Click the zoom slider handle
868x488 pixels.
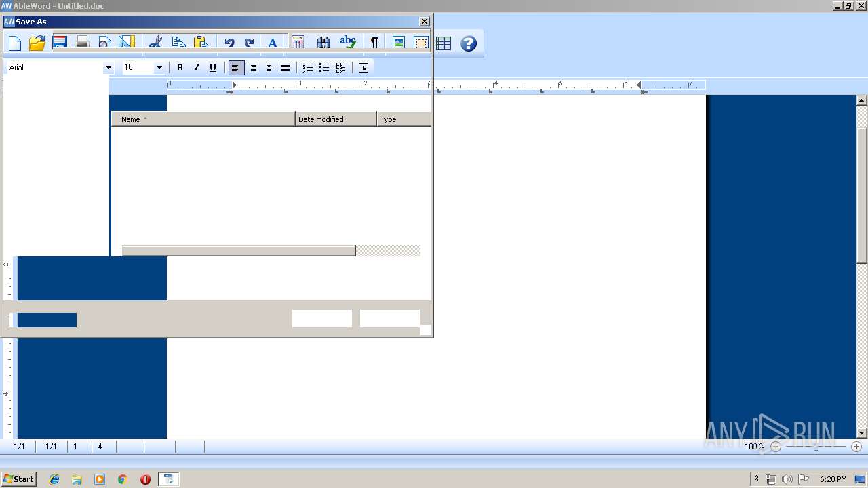click(816, 447)
